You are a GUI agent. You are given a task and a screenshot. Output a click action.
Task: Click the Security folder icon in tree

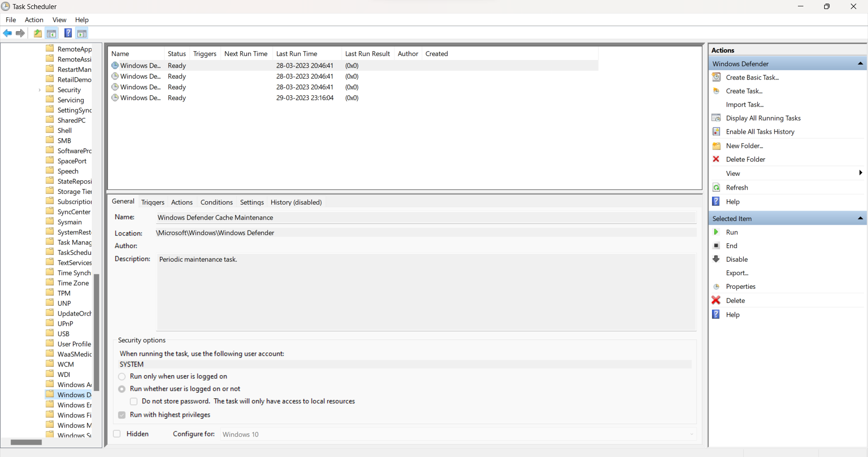click(x=50, y=90)
